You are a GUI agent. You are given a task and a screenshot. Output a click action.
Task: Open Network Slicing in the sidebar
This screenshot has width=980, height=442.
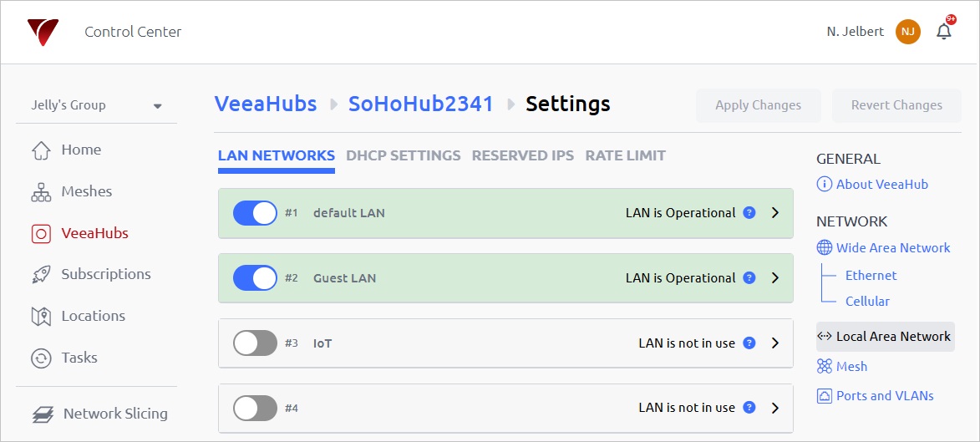(115, 414)
